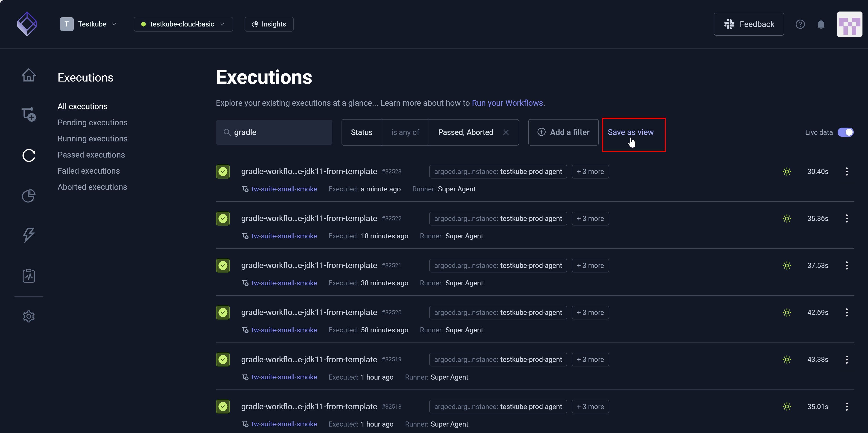
Task: Open Insights pie chart sidebar icon
Action: 29,196
